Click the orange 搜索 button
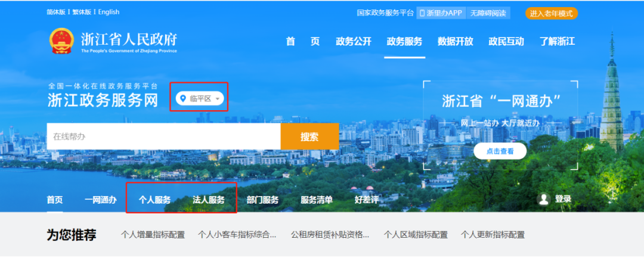Viewport: 644px width, 258px height. click(309, 136)
